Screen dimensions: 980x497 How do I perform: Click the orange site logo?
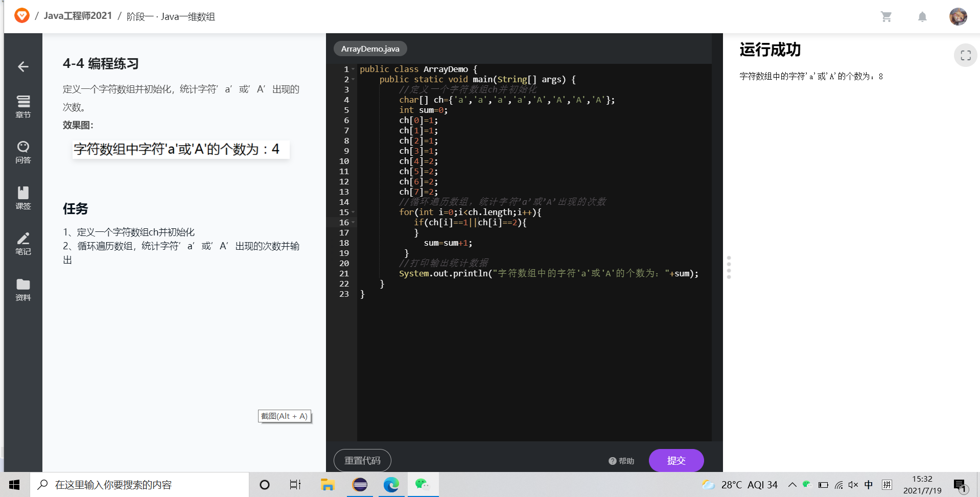click(21, 16)
